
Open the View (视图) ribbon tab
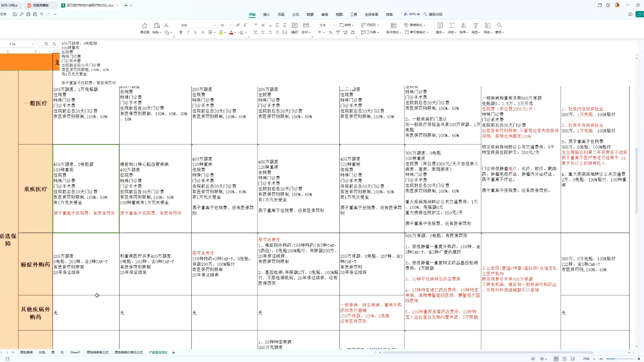339,14
